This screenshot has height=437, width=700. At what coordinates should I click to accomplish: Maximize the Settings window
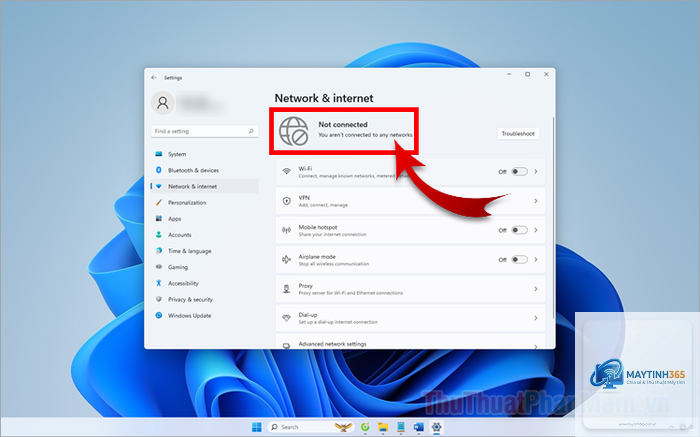527,75
